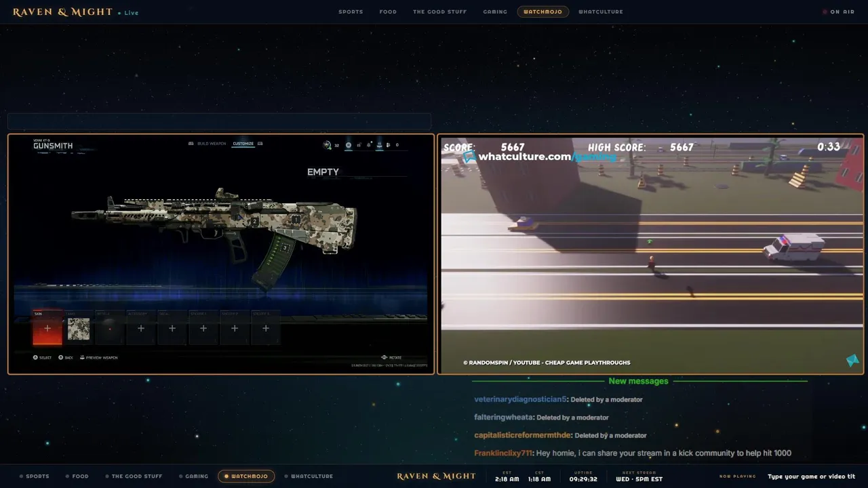Screen dimensions: 868x488
Task: Click the Back button prompt
Action: click(66, 357)
